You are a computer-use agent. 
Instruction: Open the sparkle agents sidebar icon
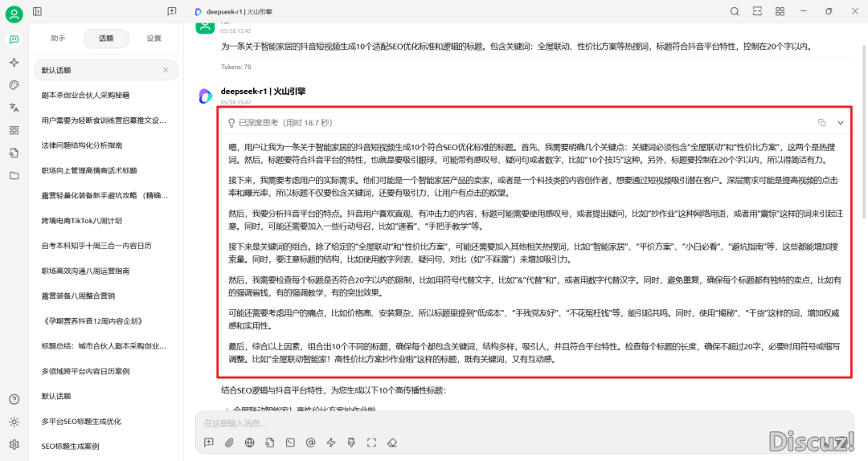click(x=14, y=63)
